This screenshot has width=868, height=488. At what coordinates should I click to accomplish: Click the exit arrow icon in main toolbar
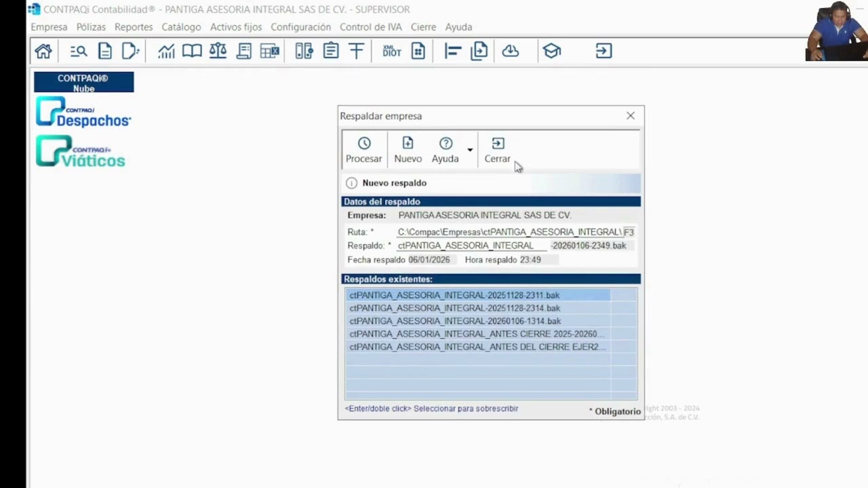[x=604, y=52]
